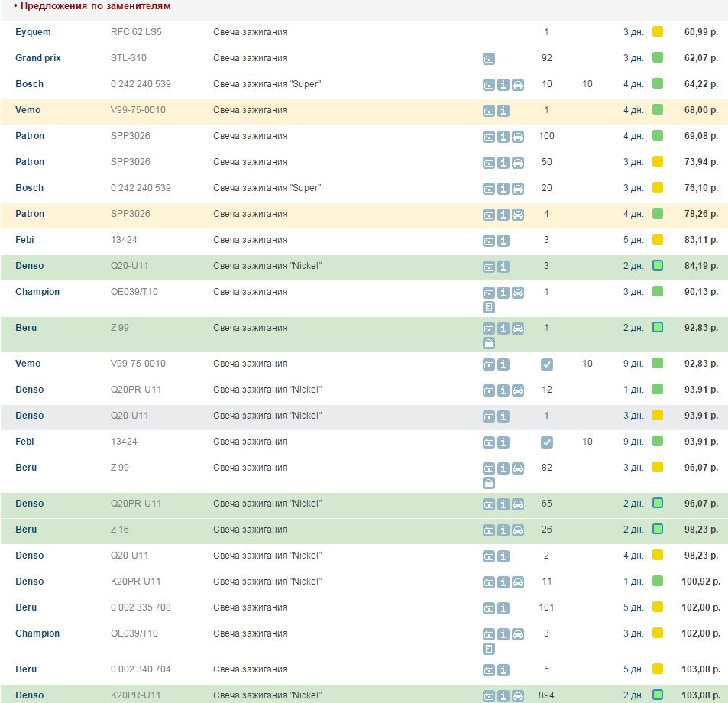Click part number 0 002 335 708
This screenshot has height=703, width=728.
141,607
